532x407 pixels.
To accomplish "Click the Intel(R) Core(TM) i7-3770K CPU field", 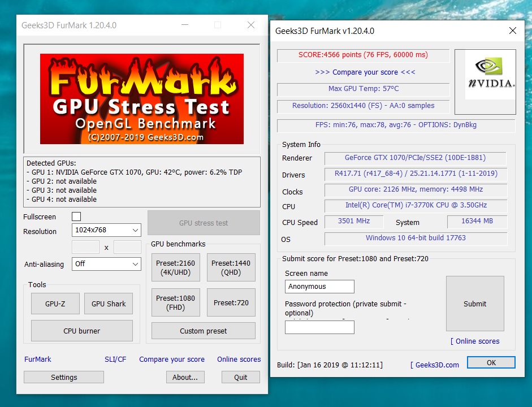I will (x=416, y=206).
